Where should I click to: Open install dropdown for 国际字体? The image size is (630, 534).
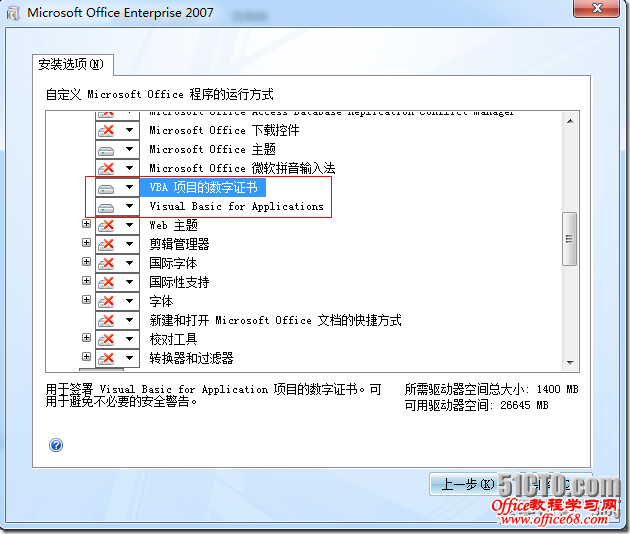pos(129,263)
